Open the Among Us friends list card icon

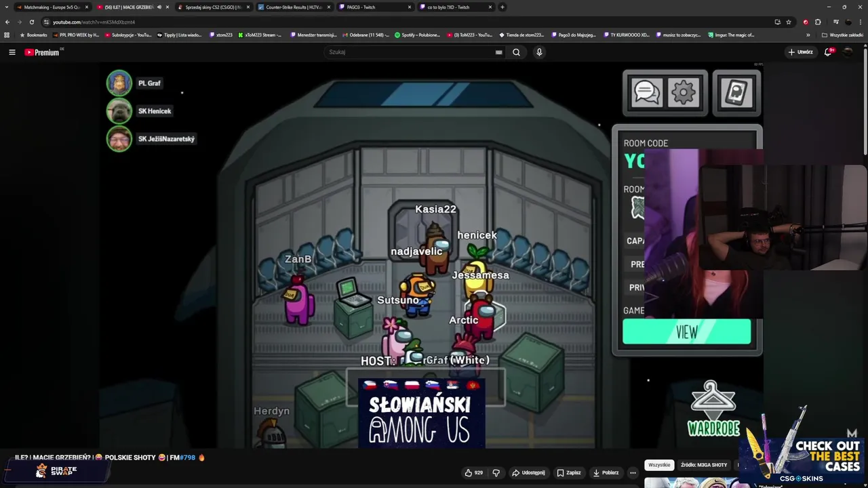coord(736,93)
